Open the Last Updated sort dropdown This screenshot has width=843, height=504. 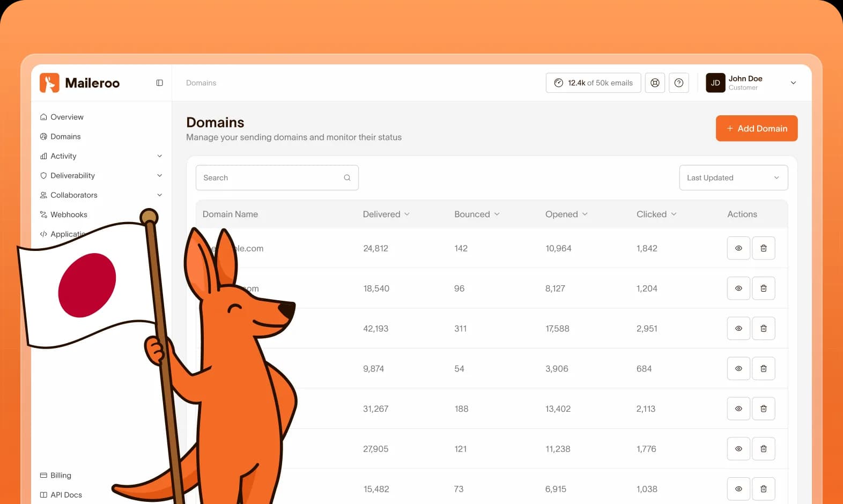734,178
